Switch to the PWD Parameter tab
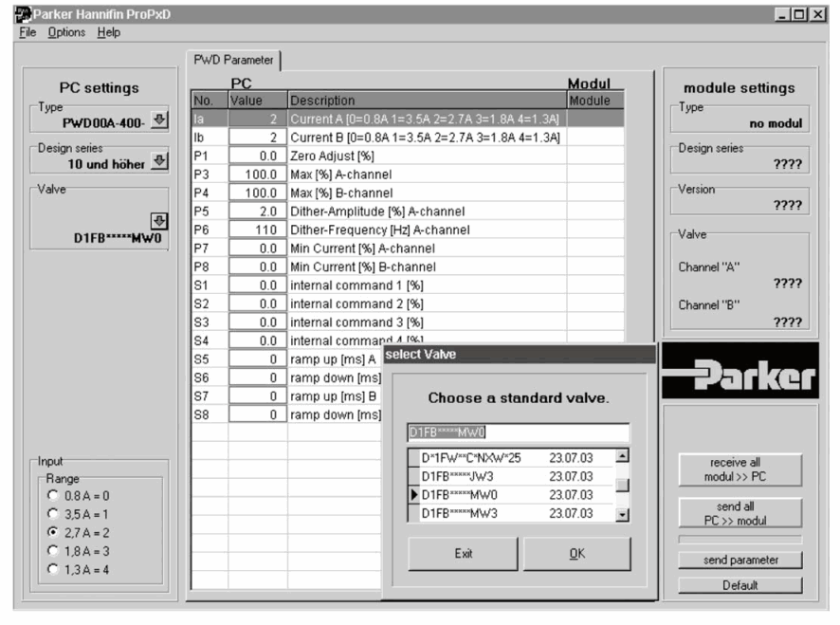This screenshot has width=840, height=625. 233,60
